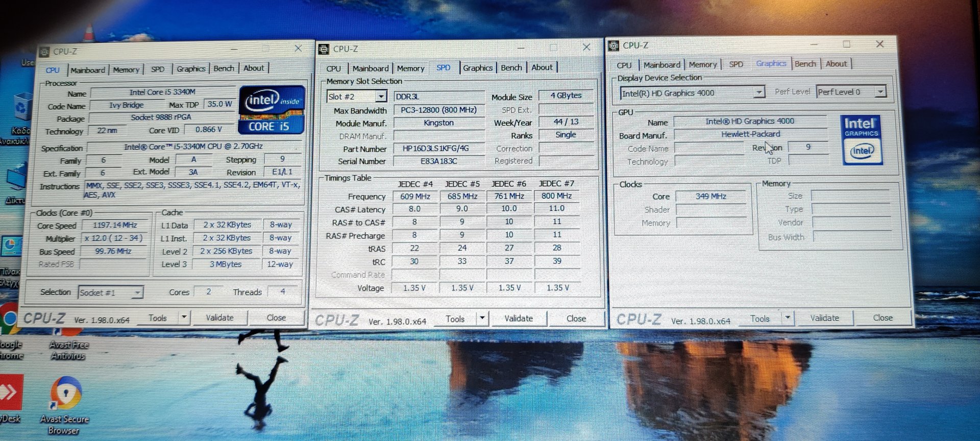The image size is (980, 441).
Task: Click the Package value Socket 988B rPGA
Action: 161,117
